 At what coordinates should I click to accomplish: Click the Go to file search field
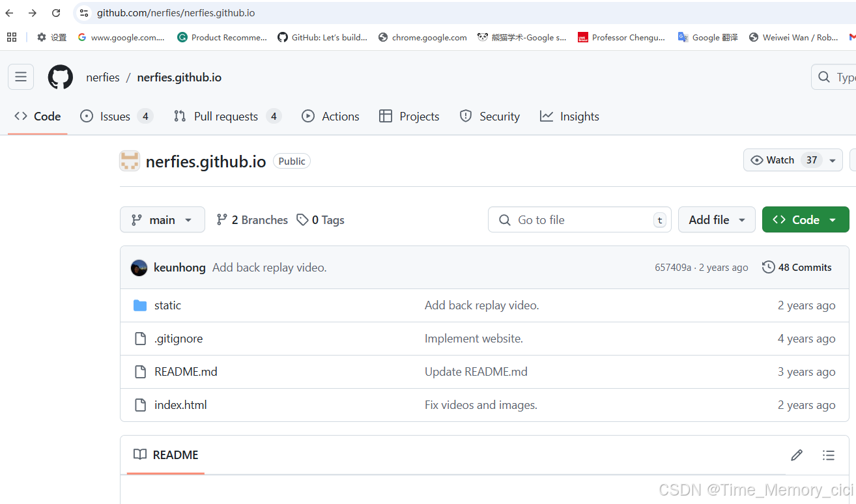[579, 220]
